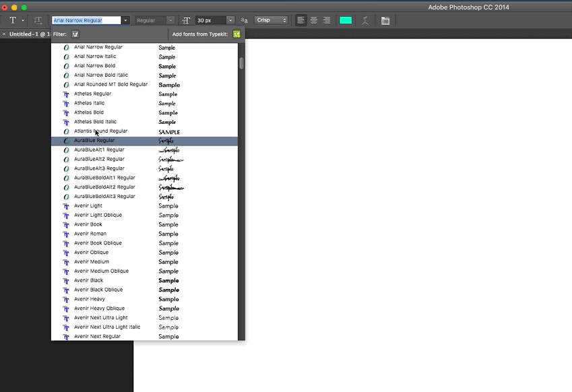
Task: Select Avenir Next Ultra Light Italic
Action: coord(144,327)
